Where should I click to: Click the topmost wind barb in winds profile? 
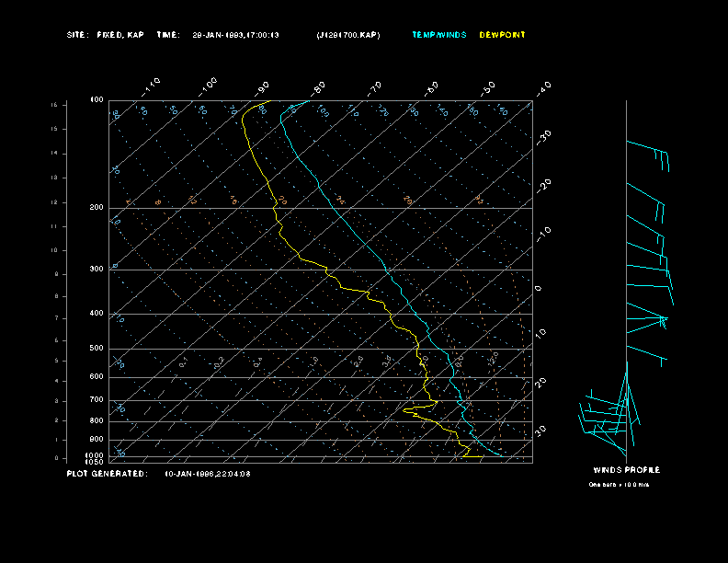tap(648, 155)
